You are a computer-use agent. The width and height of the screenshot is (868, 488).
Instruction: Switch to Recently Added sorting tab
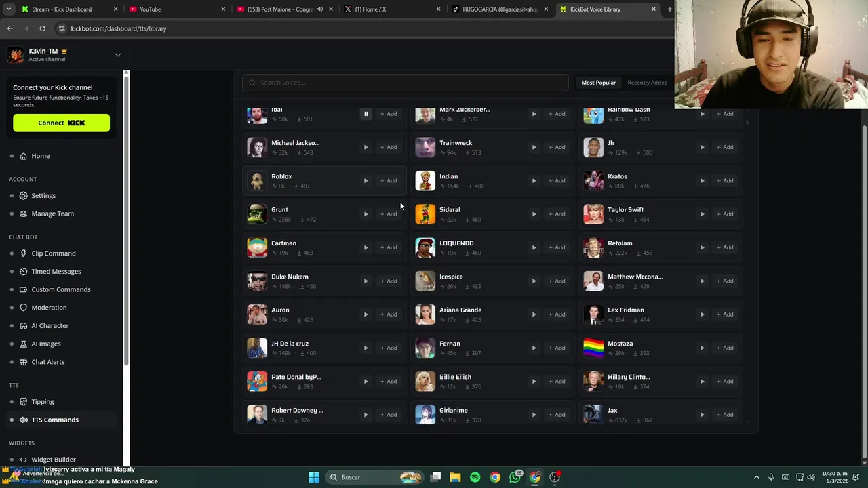647,83
